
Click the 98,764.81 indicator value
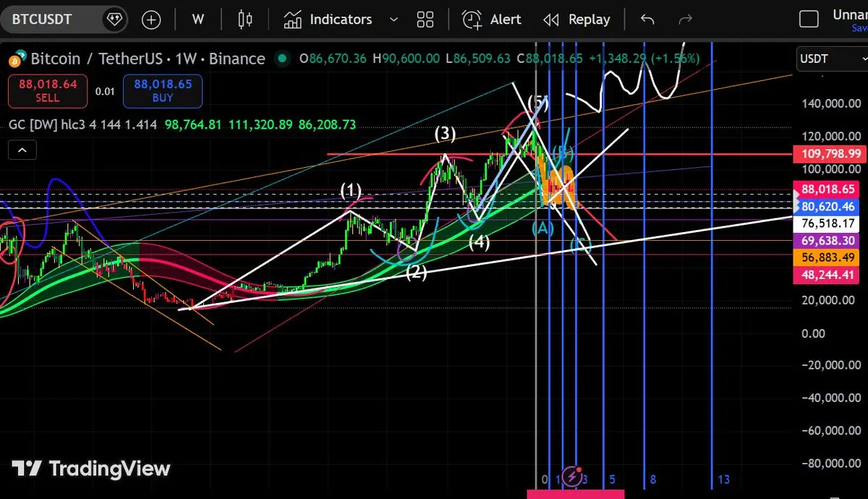pos(193,124)
